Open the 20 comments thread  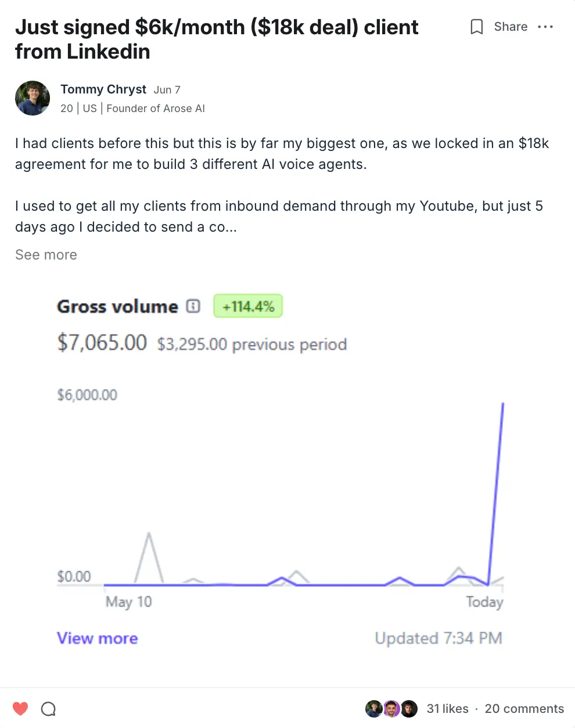coord(524,709)
